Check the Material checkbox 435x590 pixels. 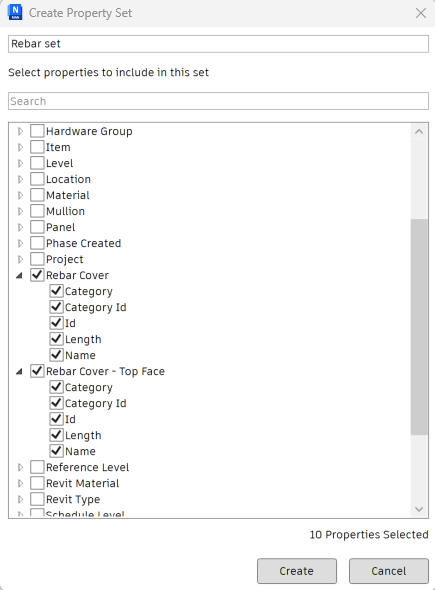click(x=37, y=195)
